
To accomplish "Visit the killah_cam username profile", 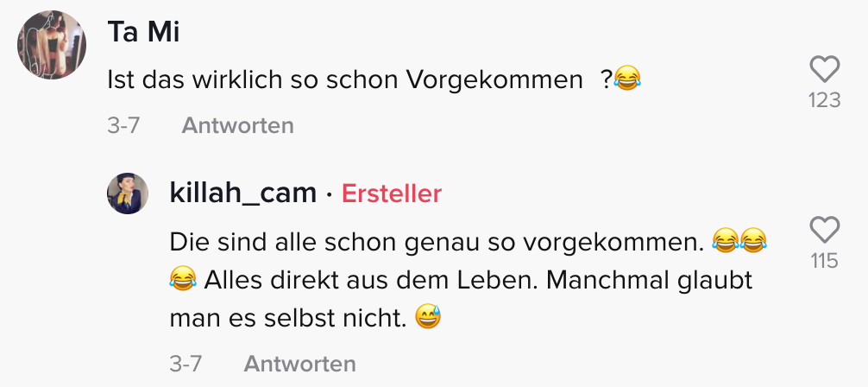I will pyautogui.click(x=243, y=193).
